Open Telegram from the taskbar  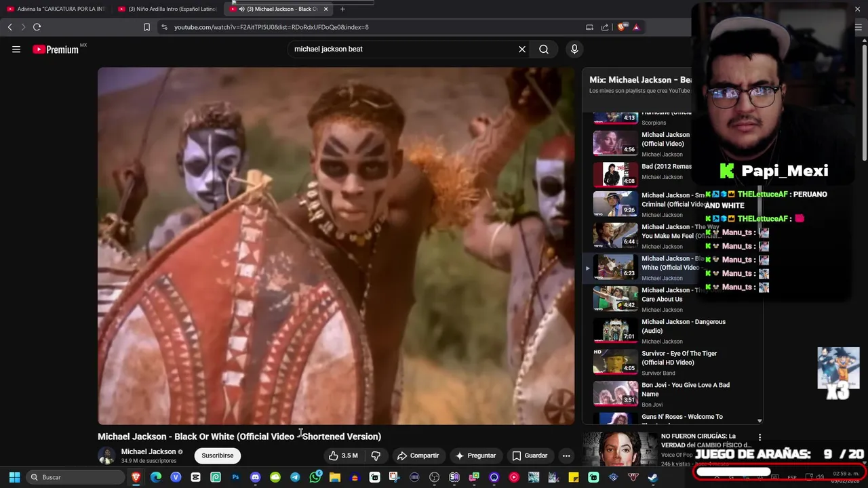[x=295, y=477]
